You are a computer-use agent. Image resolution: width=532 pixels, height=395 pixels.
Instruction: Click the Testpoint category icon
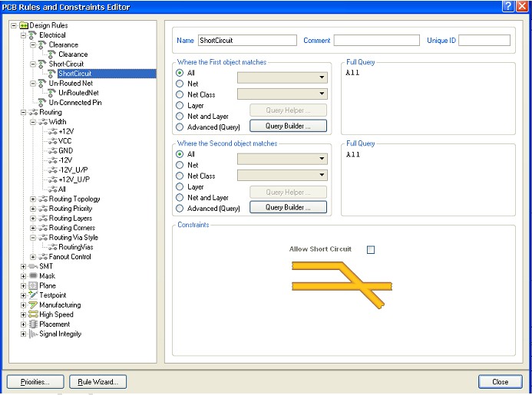[x=33, y=295]
